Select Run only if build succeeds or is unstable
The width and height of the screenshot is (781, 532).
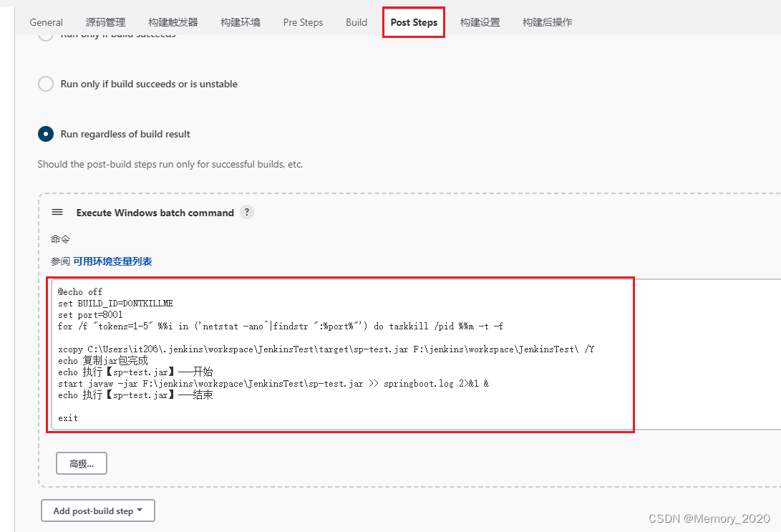(x=46, y=84)
